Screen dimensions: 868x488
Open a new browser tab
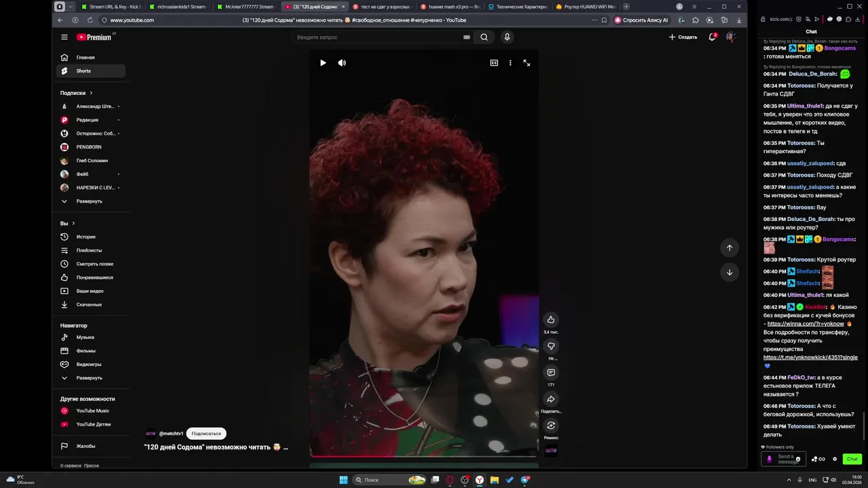pyautogui.click(x=626, y=6)
